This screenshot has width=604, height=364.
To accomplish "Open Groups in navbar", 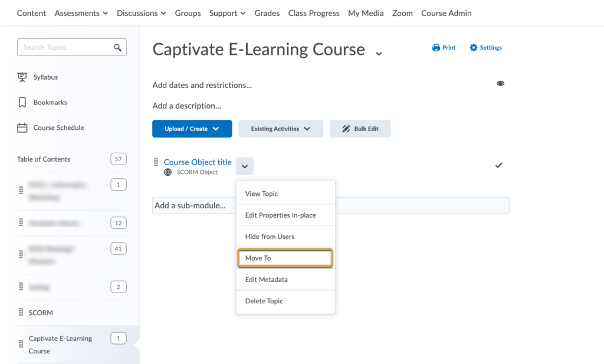I will pyautogui.click(x=188, y=13).
